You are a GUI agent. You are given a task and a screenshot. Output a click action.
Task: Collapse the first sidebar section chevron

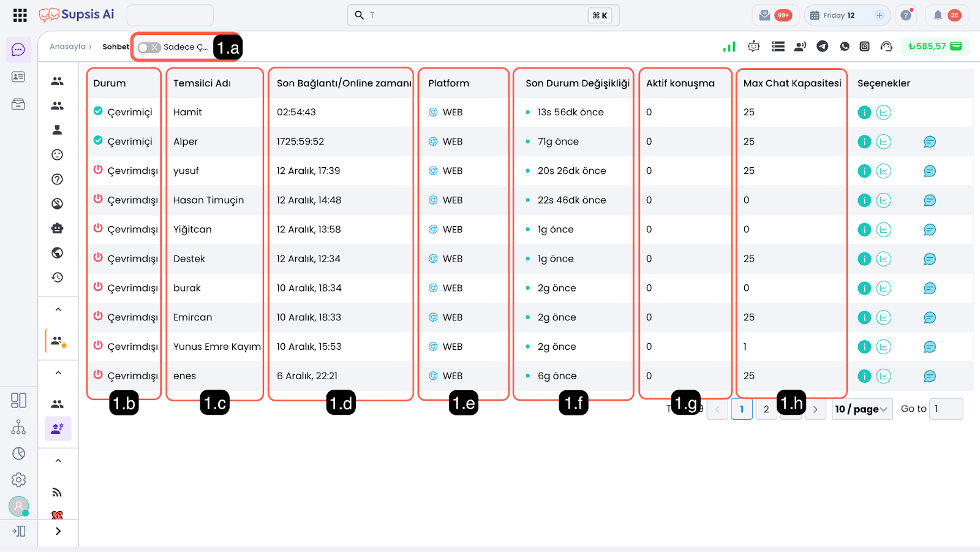point(58,309)
